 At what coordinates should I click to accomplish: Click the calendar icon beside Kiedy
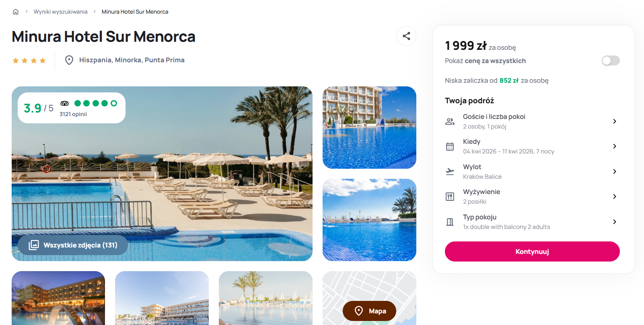point(450,147)
